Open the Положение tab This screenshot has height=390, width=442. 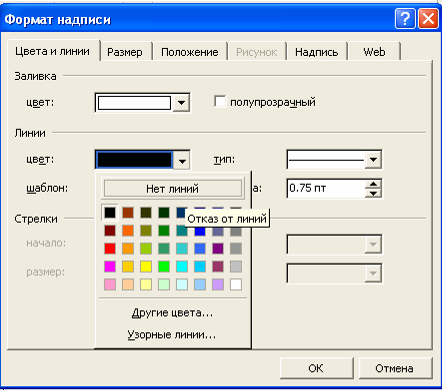[190, 52]
